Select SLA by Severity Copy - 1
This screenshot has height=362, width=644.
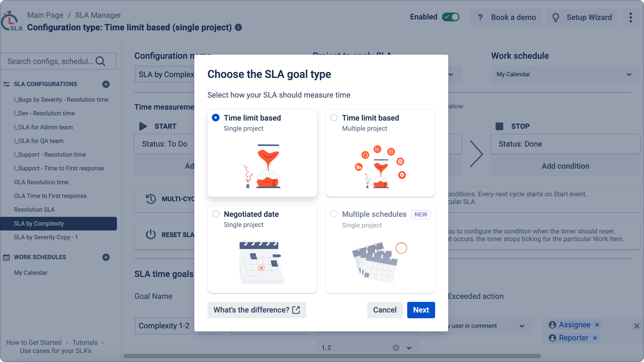(x=46, y=237)
